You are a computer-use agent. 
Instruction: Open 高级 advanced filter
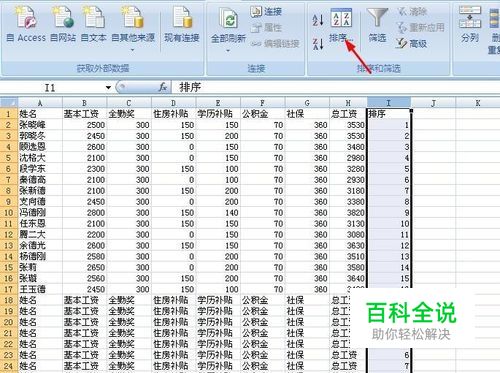click(x=411, y=43)
